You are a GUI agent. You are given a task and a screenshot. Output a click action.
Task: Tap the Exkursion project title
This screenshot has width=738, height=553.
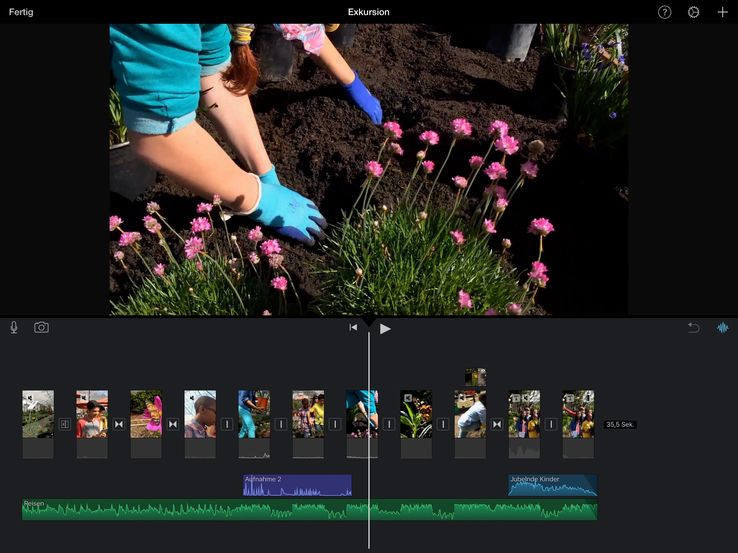point(369,12)
